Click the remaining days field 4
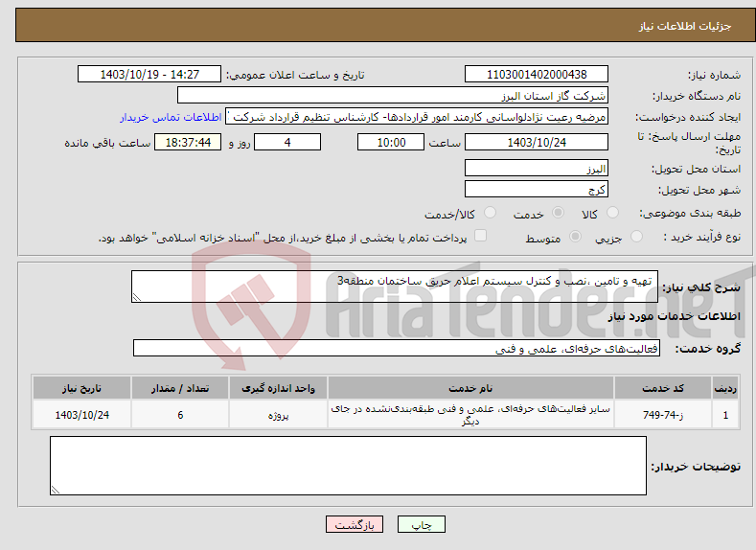The image size is (756, 550). 287,142
